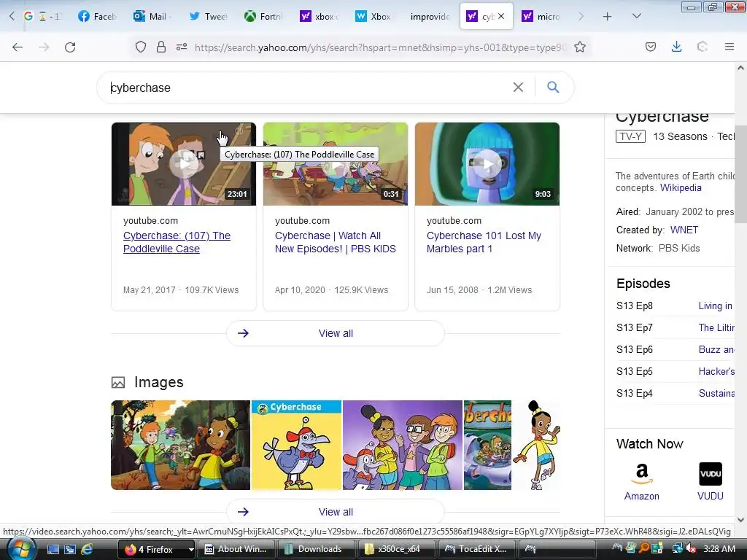Viewport: 747px width, 560px height.
Task: Click the 3:28 AM clock
Action: pyautogui.click(x=719, y=549)
